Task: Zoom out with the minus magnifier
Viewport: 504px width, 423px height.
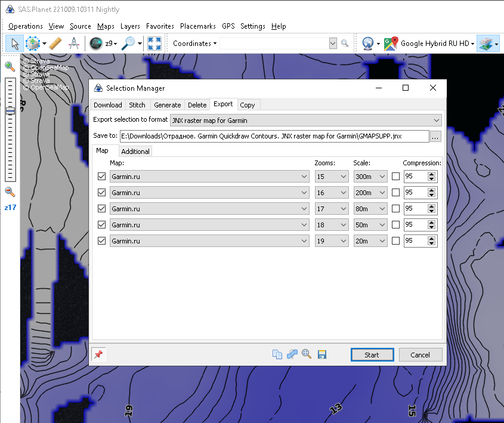Action: point(10,192)
